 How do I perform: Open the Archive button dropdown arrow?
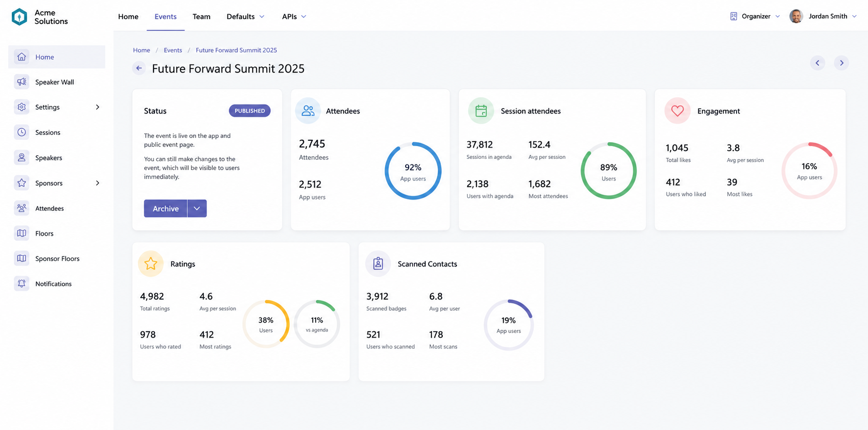click(x=197, y=208)
